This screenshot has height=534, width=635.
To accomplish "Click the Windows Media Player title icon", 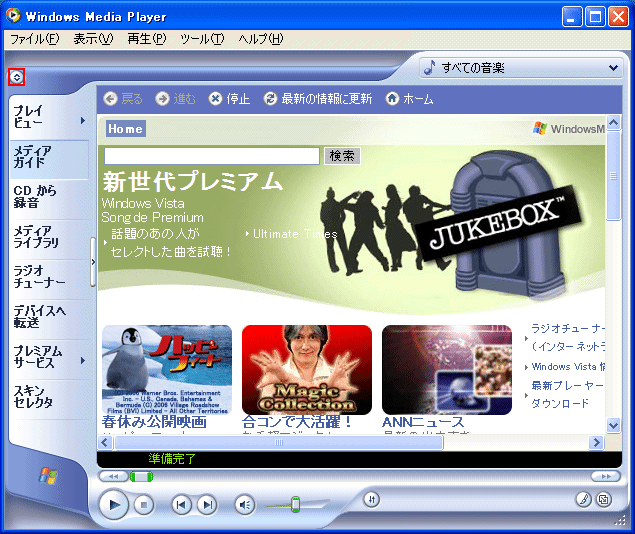I will (x=13, y=15).
